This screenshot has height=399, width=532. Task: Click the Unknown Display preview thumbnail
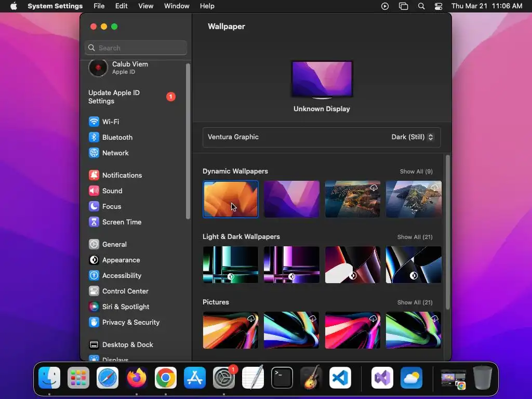pos(322,79)
